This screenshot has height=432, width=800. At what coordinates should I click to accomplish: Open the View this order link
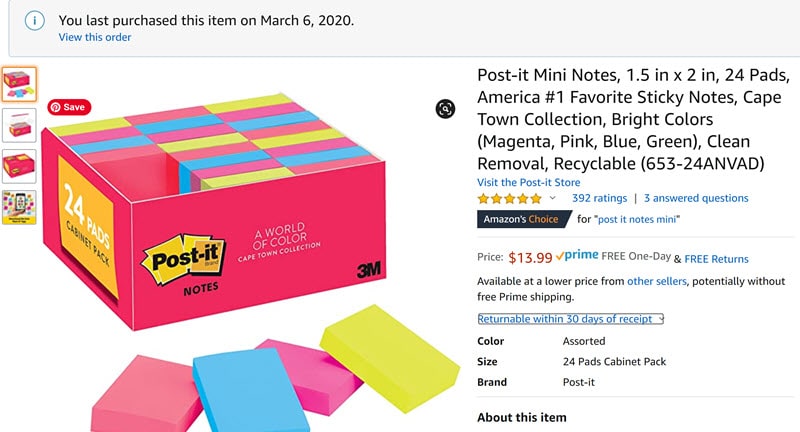(x=95, y=38)
